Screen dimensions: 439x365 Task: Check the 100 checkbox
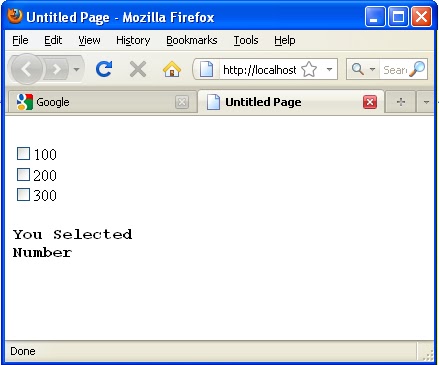click(x=23, y=154)
